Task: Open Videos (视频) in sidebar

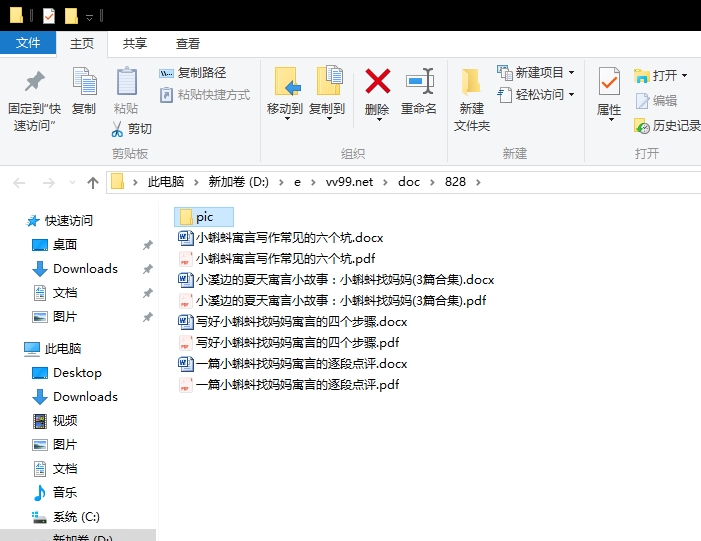Action: coord(55,421)
